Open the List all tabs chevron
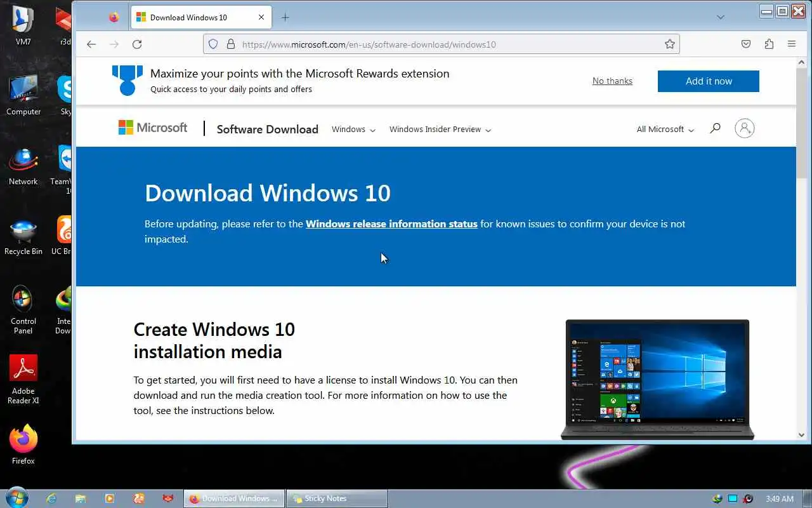This screenshot has width=812, height=508. [x=721, y=17]
